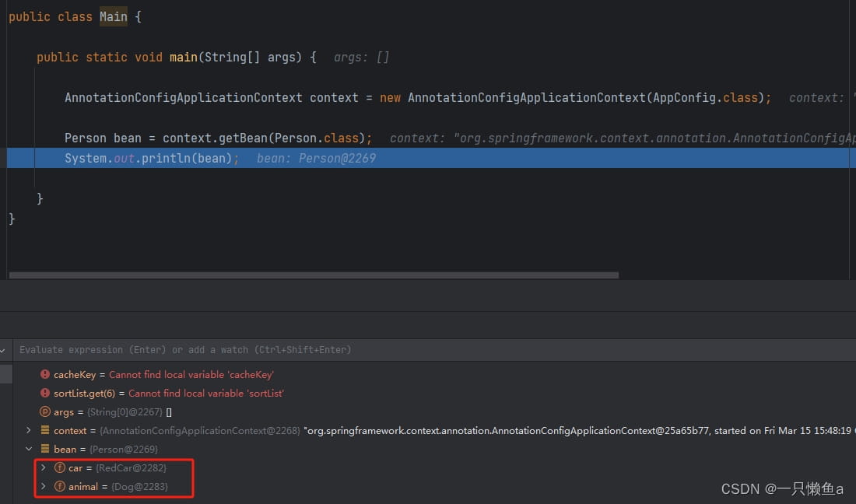Expand the animal field node
Viewport: 856px width, 504px height.
[x=43, y=486]
